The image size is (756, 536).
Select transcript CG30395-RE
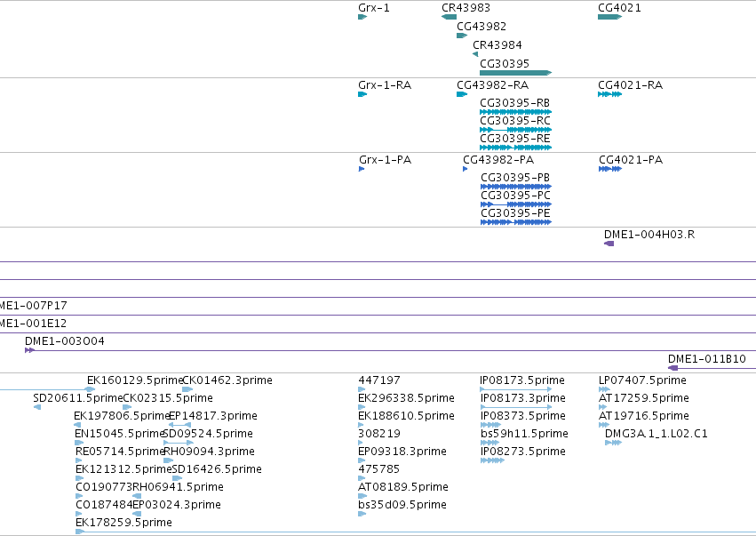point(515,139)
